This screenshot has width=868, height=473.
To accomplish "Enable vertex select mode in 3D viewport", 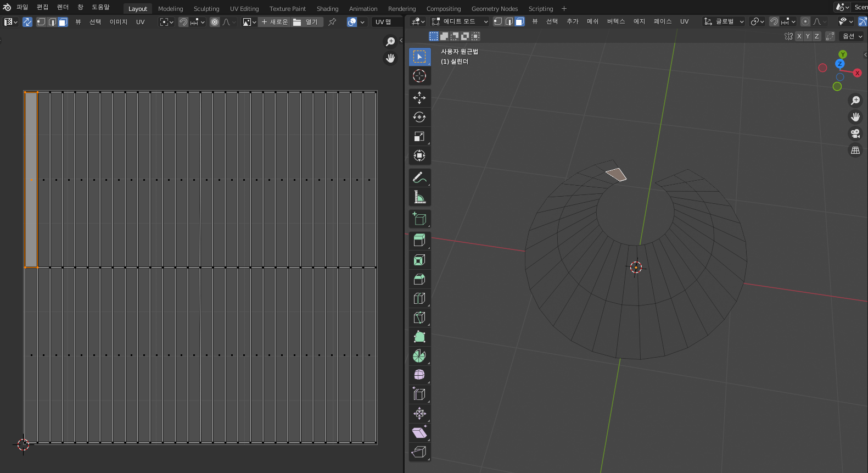I will pos(497,21).
